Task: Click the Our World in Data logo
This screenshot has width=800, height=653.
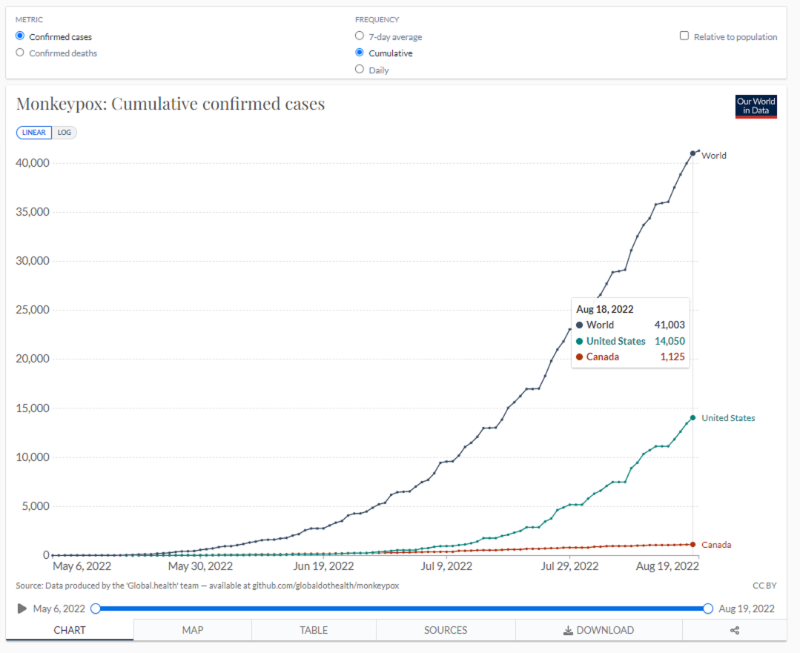Action: click(756, 107)
